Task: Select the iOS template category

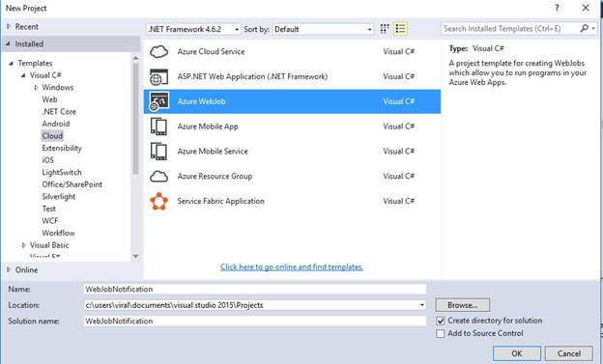Action: click(47, 160)
